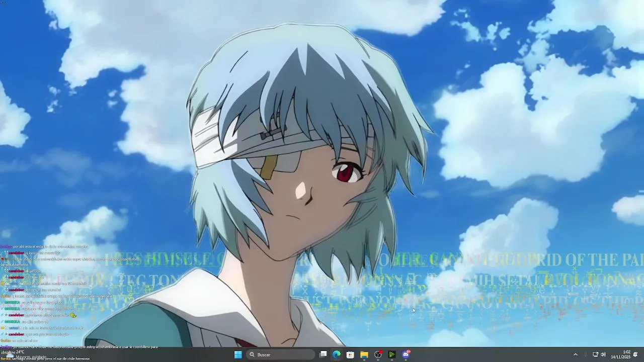Open the green arrow app on taskbar
This screenshot has width=644, height=362.
391,354
